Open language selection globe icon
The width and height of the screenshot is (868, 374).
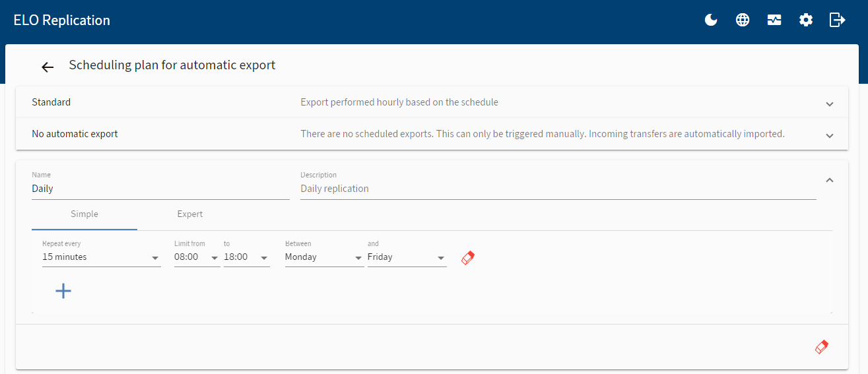(743, 20)
